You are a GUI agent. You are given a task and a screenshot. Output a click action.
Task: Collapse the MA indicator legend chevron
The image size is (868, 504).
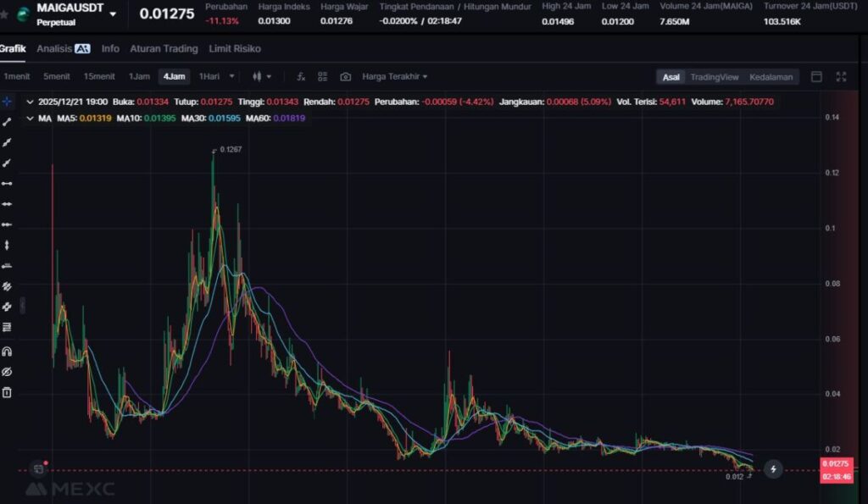[x=31, y=118]
